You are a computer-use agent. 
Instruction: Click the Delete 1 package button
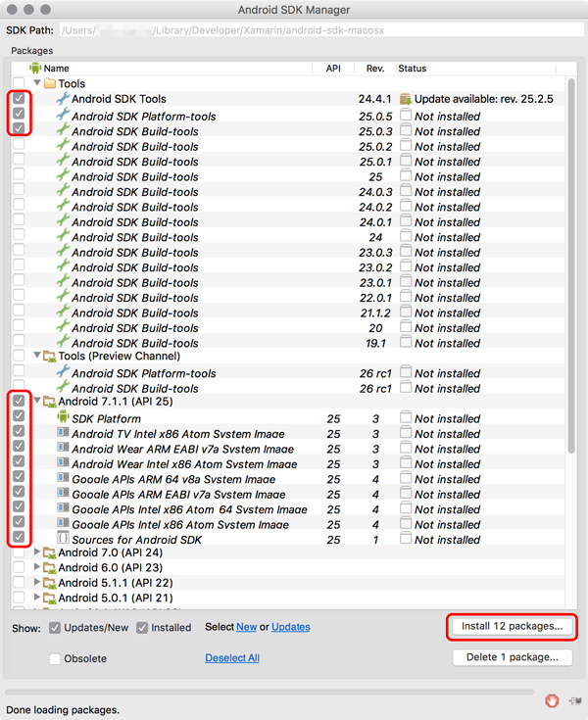coord(513,657)
